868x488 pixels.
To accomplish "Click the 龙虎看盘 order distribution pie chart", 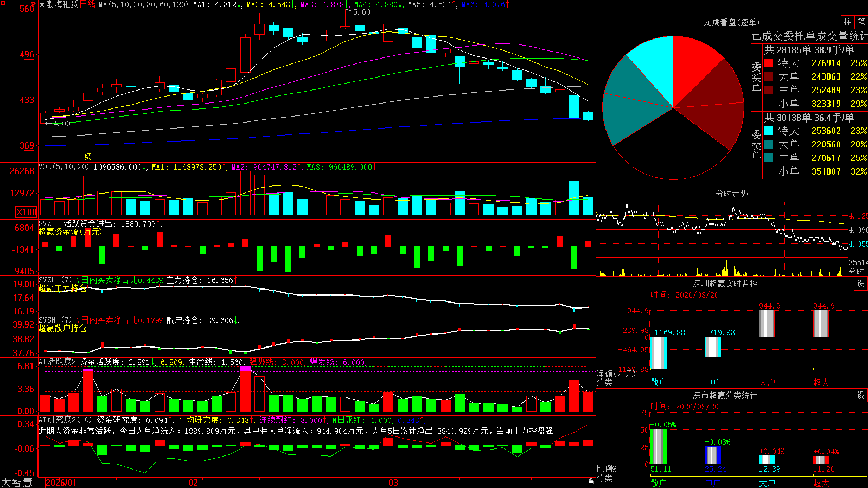I will click(673, 108).
